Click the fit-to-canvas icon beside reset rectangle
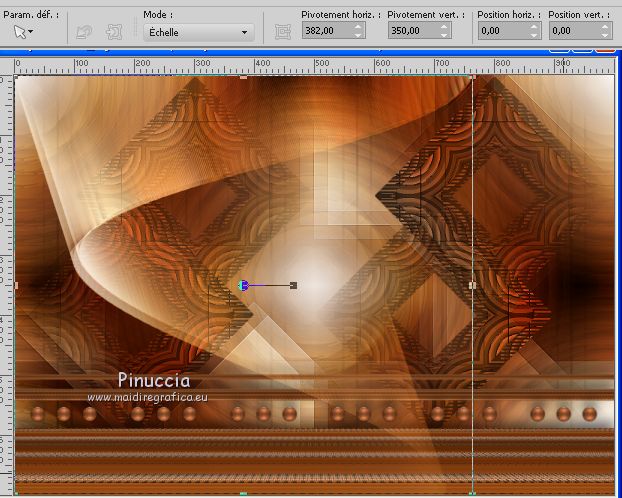Viewport: 622px width, 498px height. (114, 32)
